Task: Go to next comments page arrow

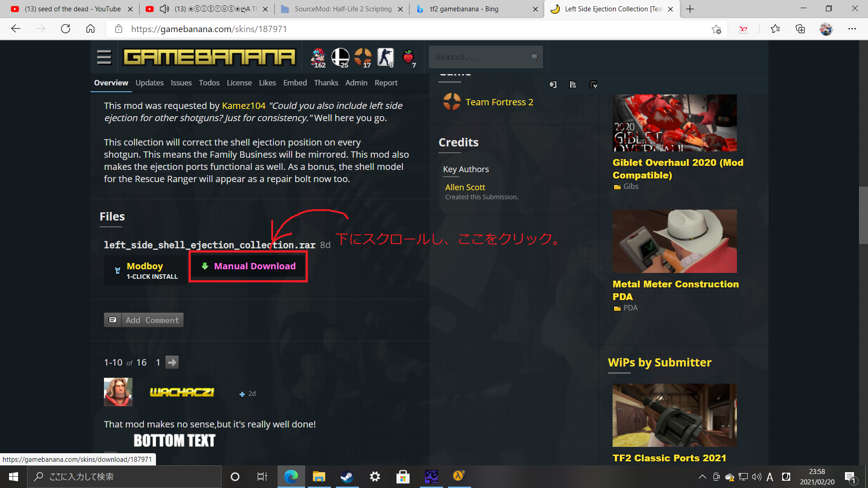Action: 172,362
